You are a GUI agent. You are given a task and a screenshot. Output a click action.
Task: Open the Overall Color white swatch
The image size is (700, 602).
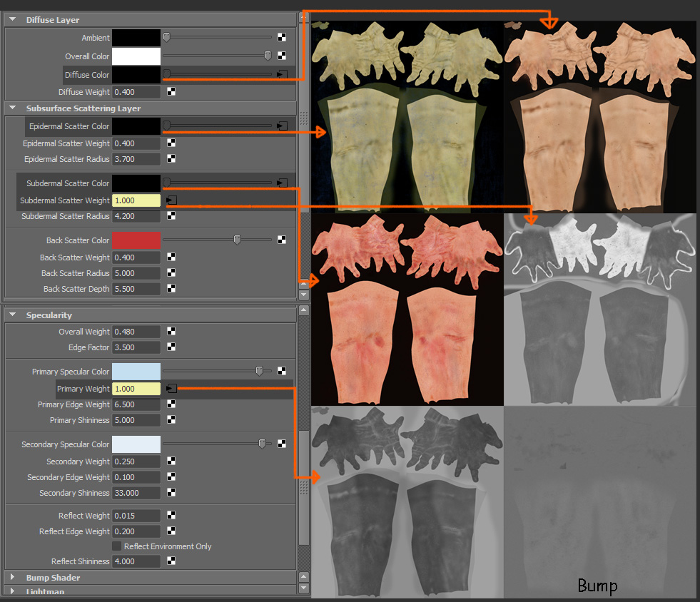(136, 56)
